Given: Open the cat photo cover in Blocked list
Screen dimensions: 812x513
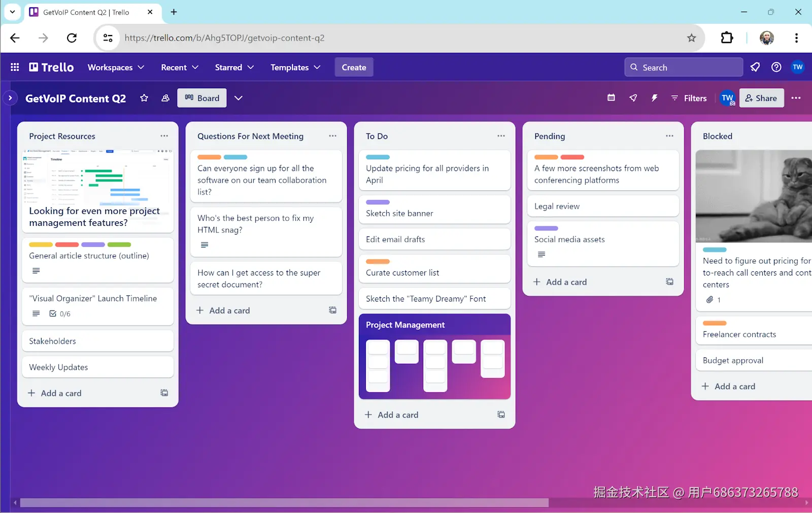Looking at the screenshot, I should click(754, 196).
